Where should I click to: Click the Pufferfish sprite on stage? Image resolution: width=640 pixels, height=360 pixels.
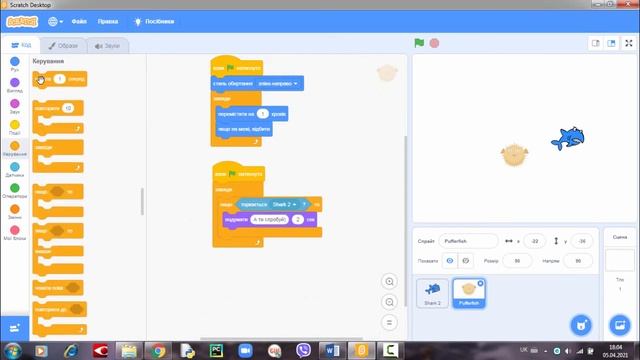pos(514,155)
